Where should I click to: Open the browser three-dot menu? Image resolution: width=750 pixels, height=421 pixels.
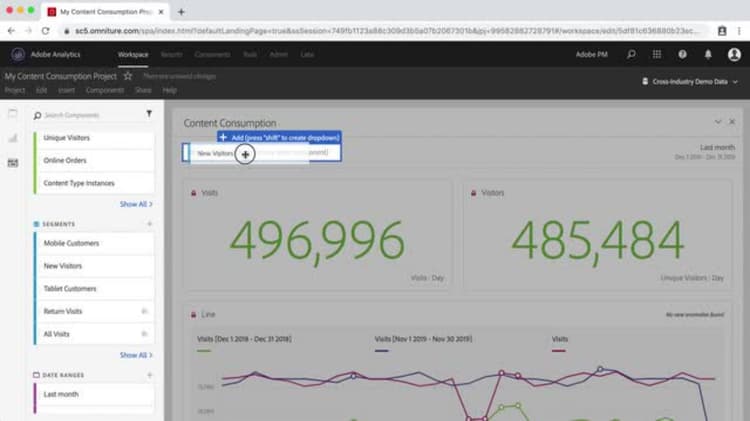pyautogui.click(x=739, y=31)
